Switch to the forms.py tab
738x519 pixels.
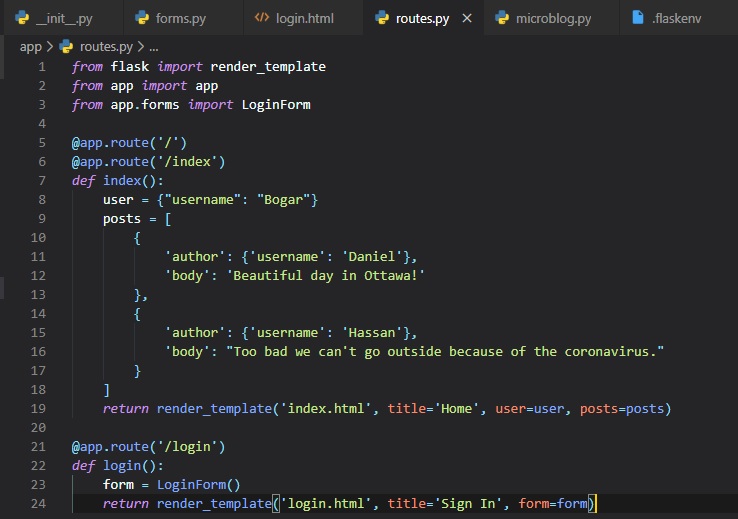click(x=180, y=18)
